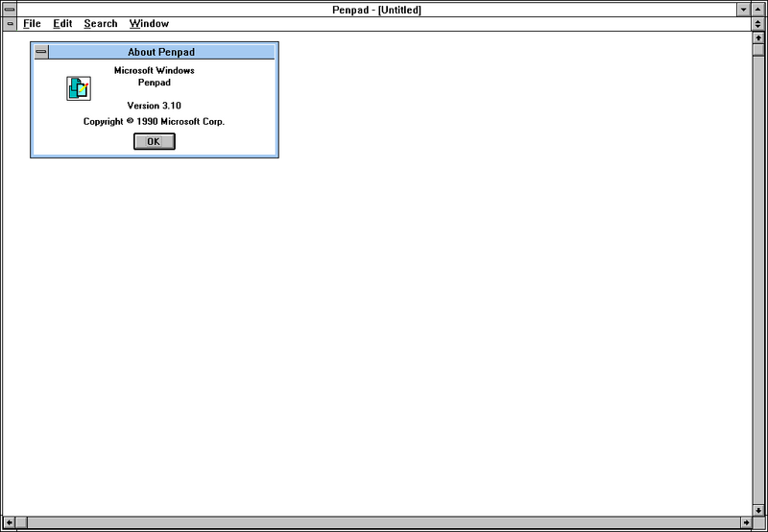Maximize the Penpad window
The width and height of the screenshot is (768, 532).
pos(757,10)
